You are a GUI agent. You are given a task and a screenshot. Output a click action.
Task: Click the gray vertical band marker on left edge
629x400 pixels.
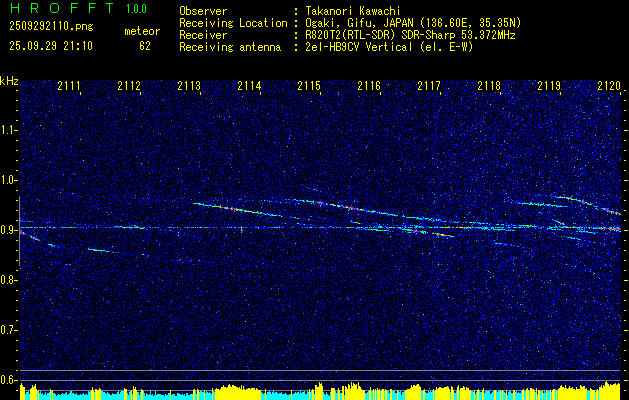click(x=19, y=231)
